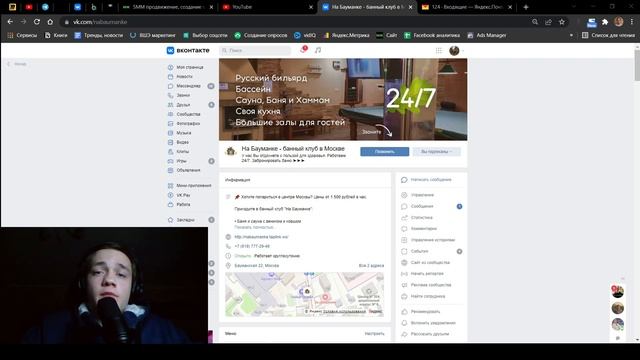Switch to the YouTube tab
Image resolution: width=640 pixels, height=360 pixels.
point(268,7)
